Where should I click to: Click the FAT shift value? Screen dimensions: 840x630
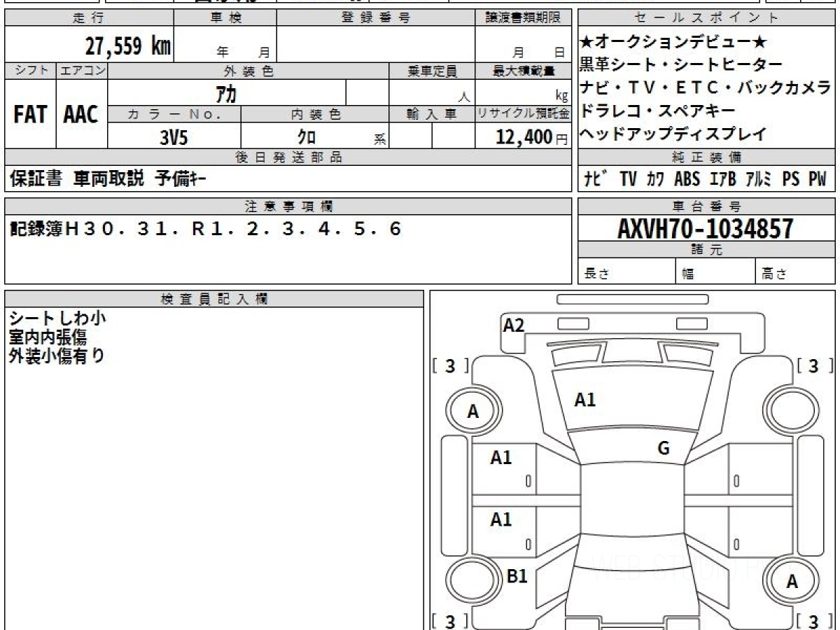(31, 115)
